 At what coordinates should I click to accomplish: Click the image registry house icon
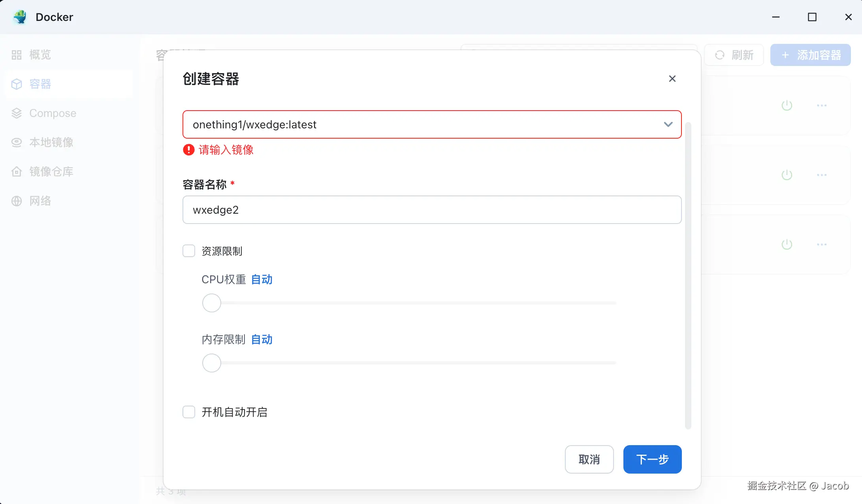click(x=17, y=172)
